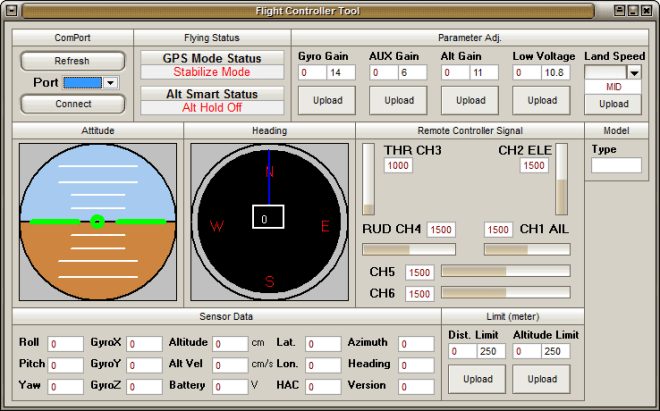
Task: Upload the AUX Gain parameter
Action: [398, 100]
